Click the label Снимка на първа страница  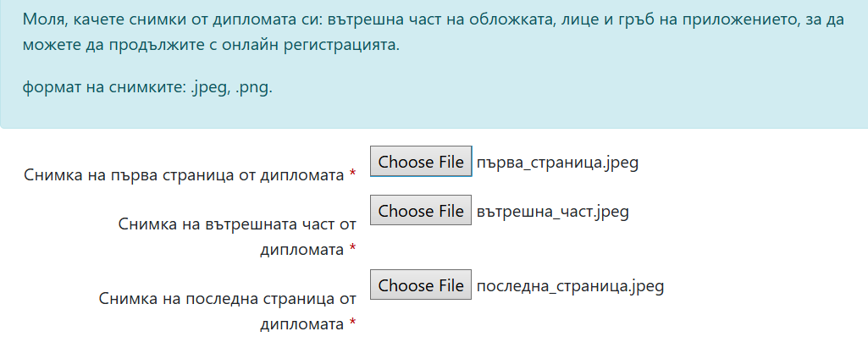coord(184,175)
